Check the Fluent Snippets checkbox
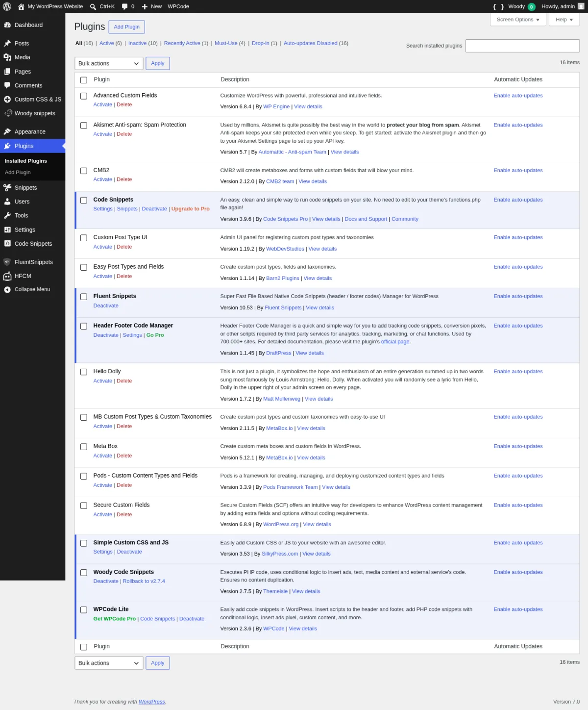This screenshot has height=710, width=588. 84,297
